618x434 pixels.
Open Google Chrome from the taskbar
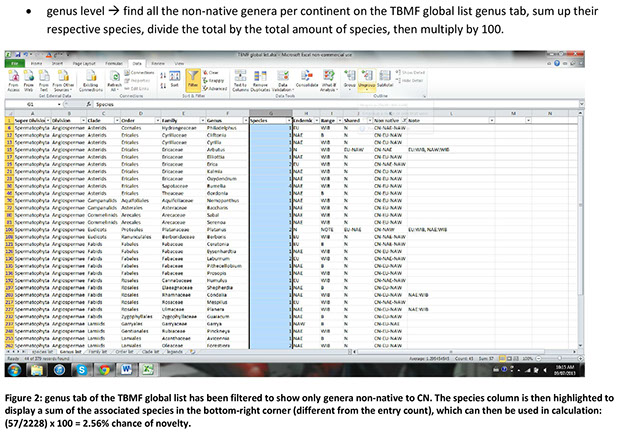(x=104, y=370)
